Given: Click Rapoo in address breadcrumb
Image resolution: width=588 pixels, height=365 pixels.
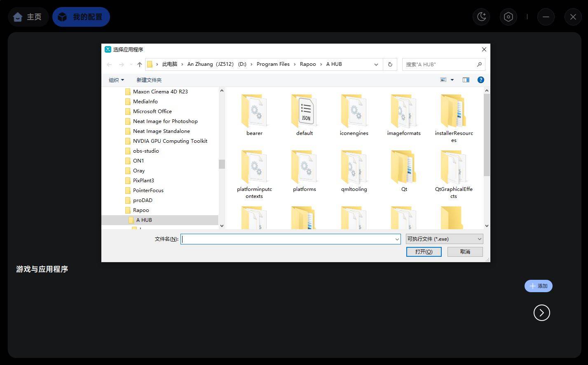Looking at the screenshot, I should (x=308, y=64).
